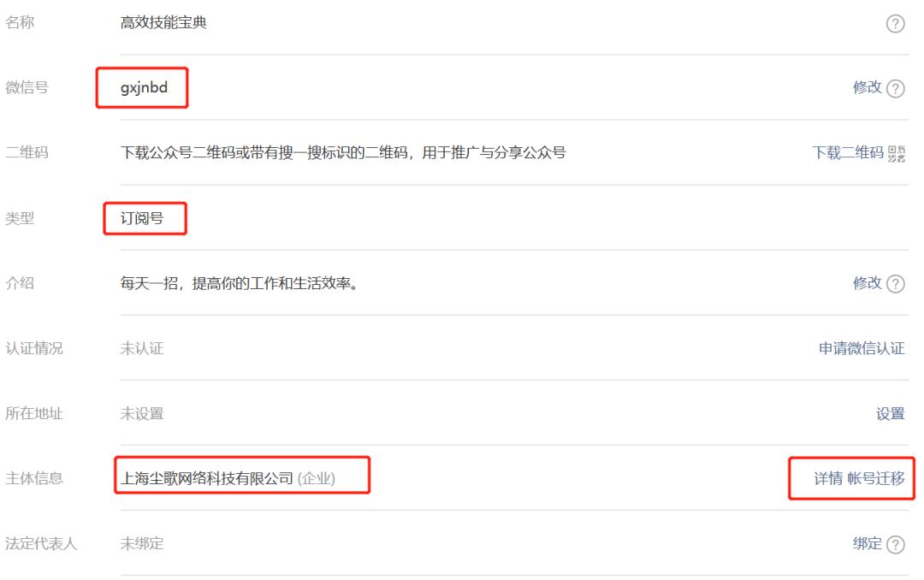Open the 申请微信认证 link

[862, 348]
